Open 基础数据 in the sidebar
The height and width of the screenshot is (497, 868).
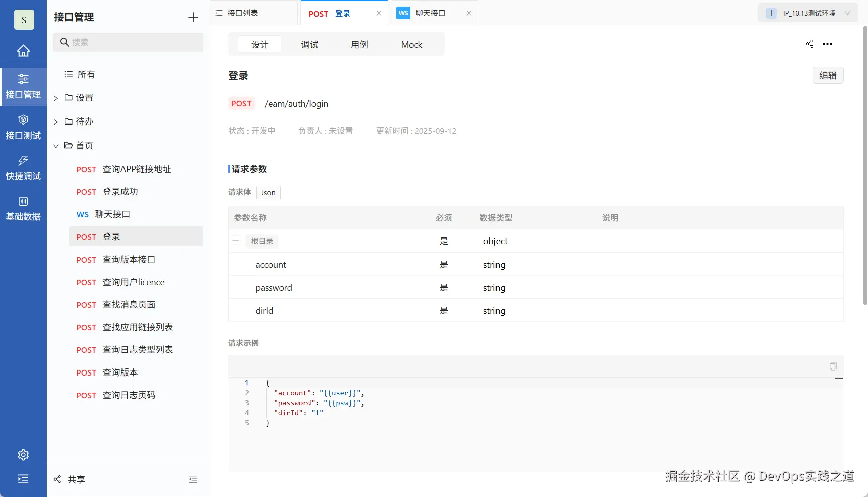pos(23,209)
